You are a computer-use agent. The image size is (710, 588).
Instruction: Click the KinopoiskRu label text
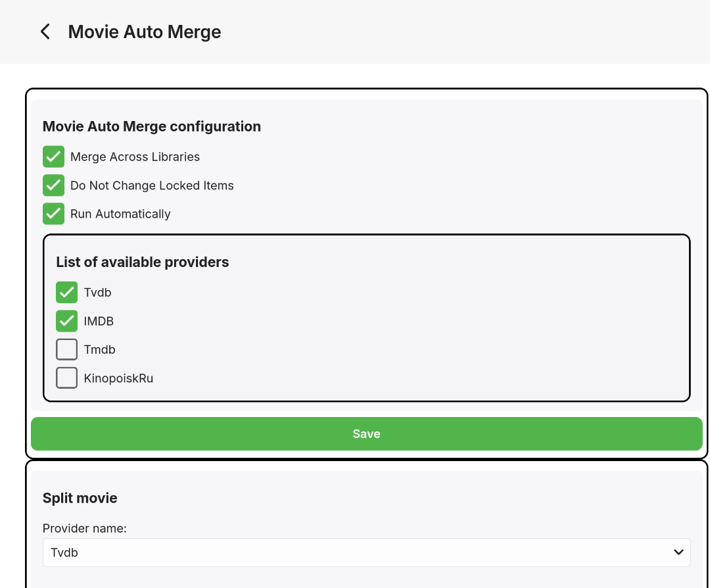118,378
